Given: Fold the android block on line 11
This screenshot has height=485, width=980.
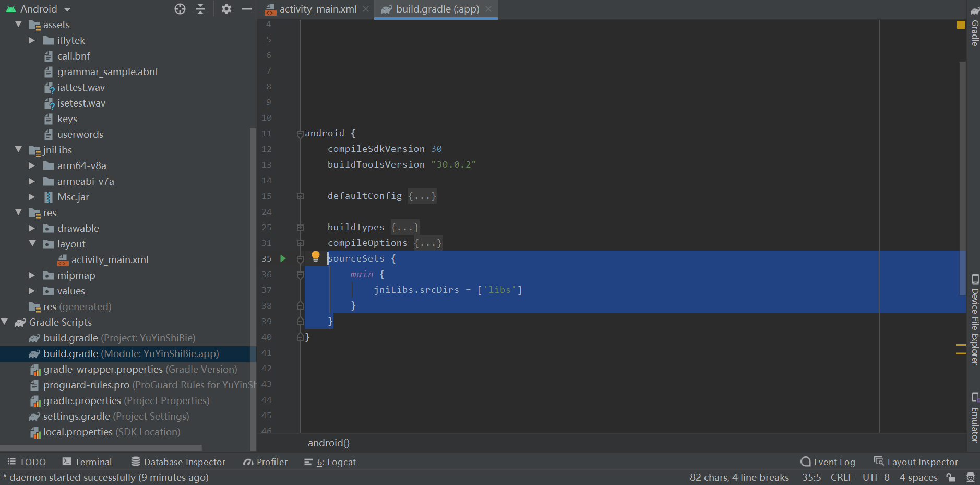Looking at the screenshot, I should [x=300, y=134].
